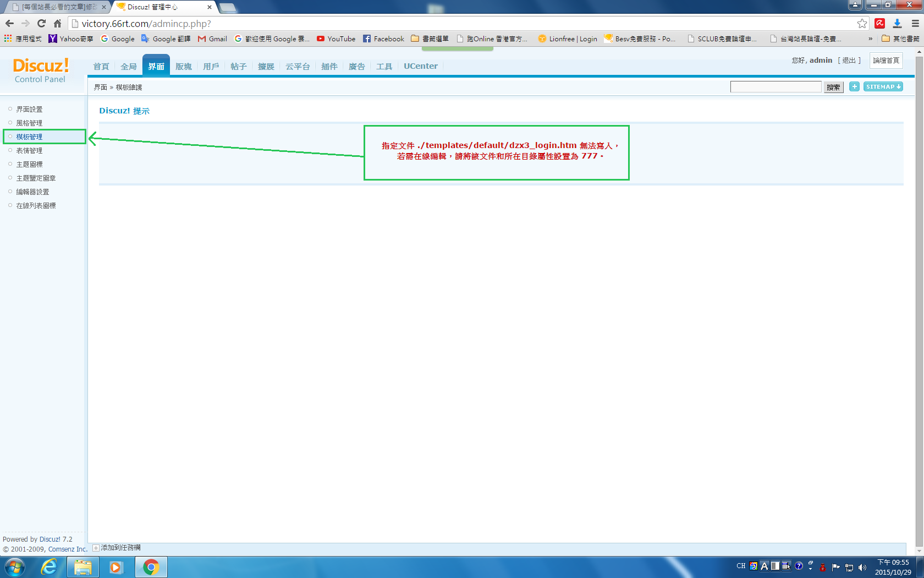Open Besv bookmark
This screenshot has height=578, width=924.
(640, 39)
